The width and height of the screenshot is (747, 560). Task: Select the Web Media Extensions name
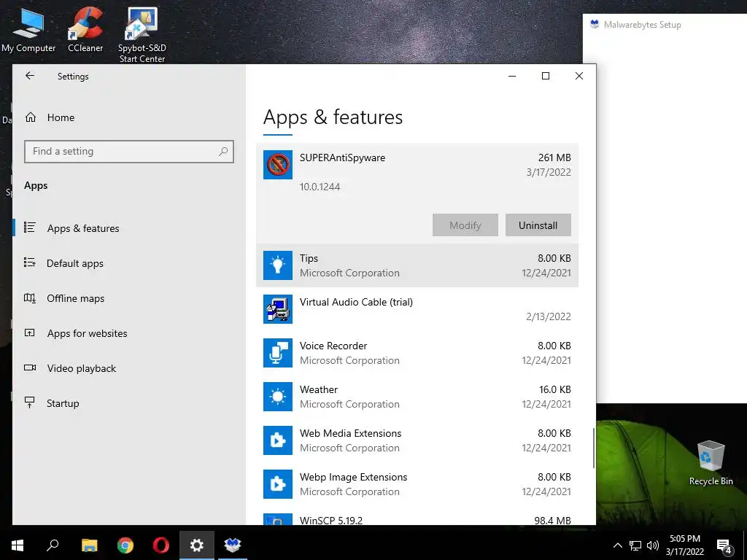point(350,433)
